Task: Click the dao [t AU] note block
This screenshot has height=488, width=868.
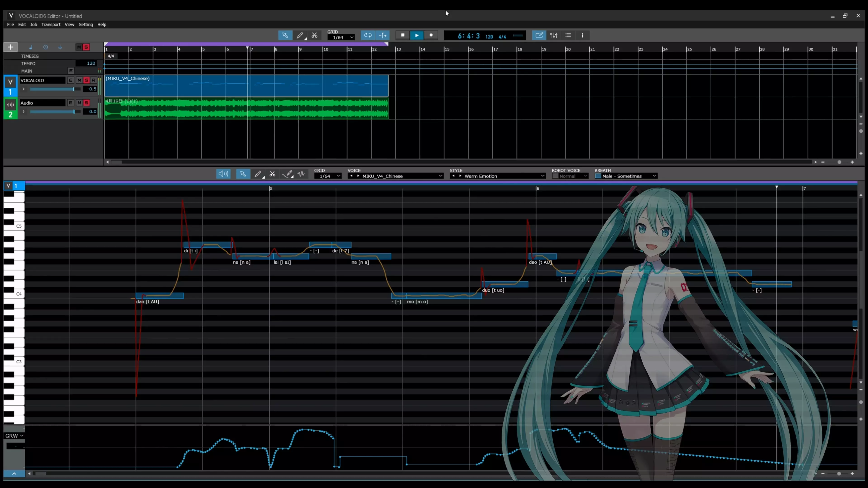Action: point(160,296)
